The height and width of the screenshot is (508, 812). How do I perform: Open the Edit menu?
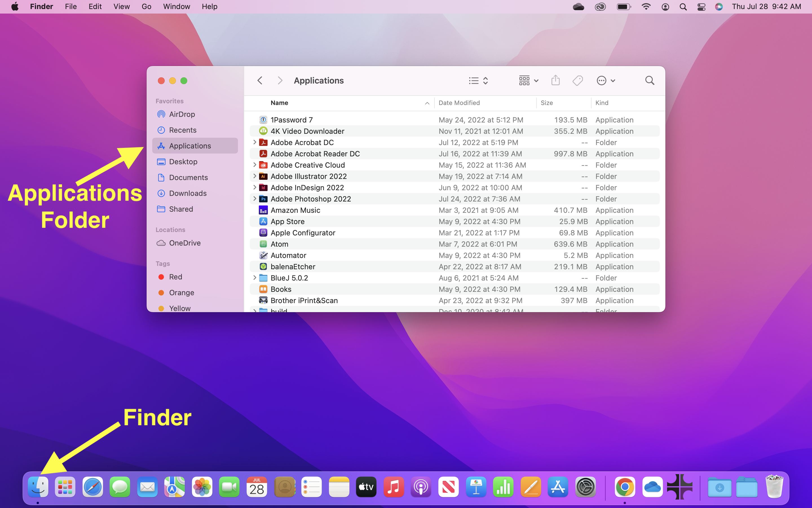(95, 7)
